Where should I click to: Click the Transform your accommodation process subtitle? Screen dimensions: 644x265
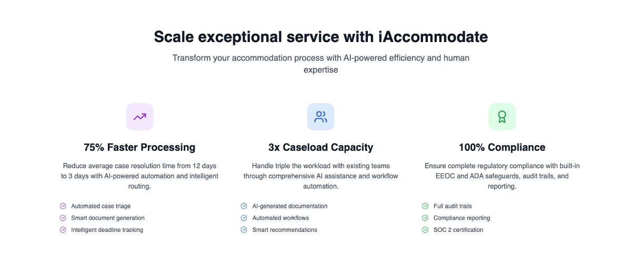point(321,63)
